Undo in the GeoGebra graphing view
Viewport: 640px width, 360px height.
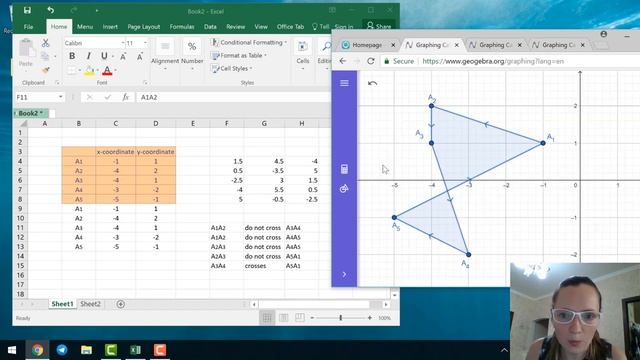pyautogui.click(x=372, y=83)
